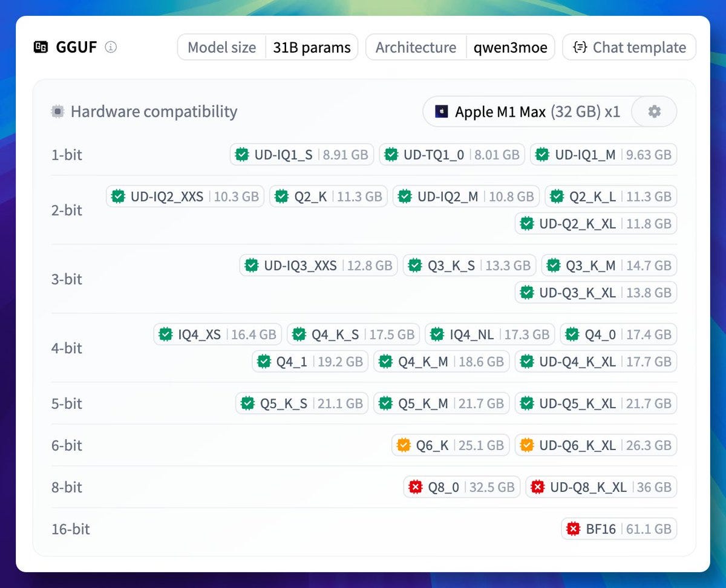Open the Q2_K_L quantization
726x588 pixels.
click(x=611, y=196)
